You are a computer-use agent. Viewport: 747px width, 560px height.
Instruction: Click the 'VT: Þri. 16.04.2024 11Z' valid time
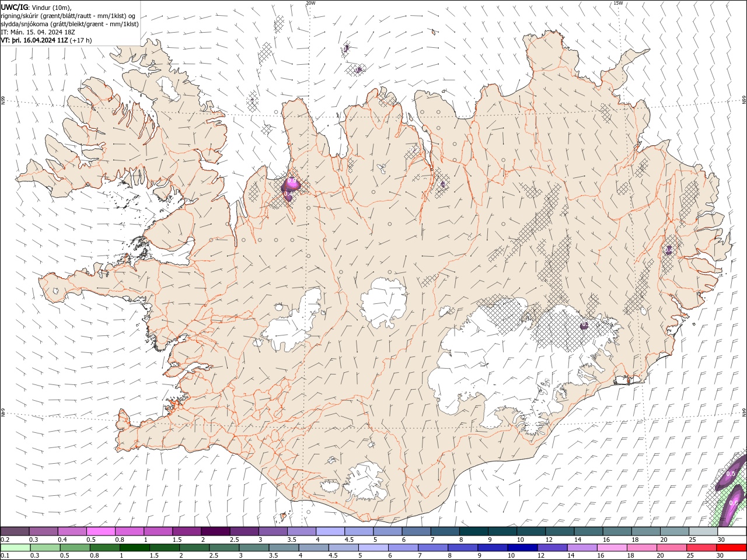[x=34, y=41]
